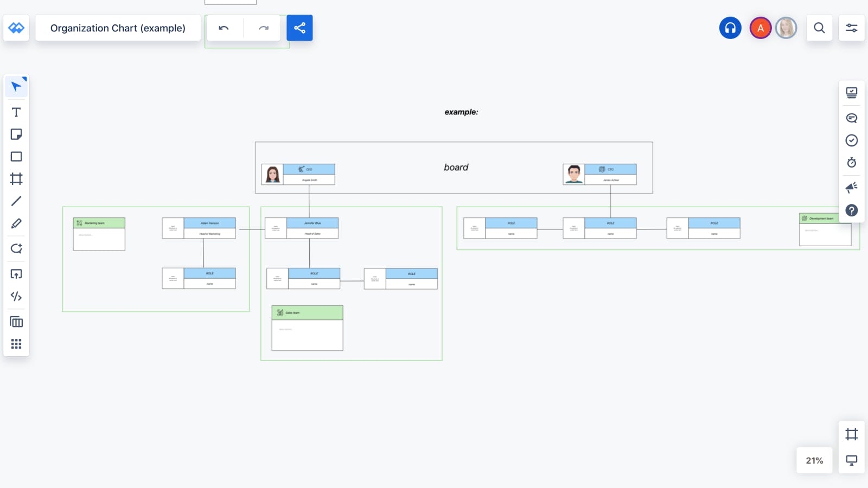Screen dimensions: 868x488
Task: Activate the freehand Pen tool
Action: [x=16, y=223]
